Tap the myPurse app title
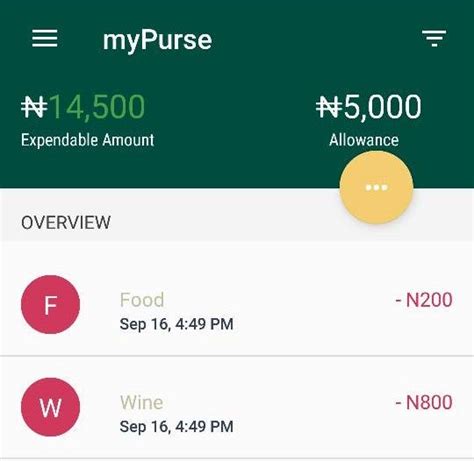Viewport: 474px width, 461px height. tap(157, 40)
